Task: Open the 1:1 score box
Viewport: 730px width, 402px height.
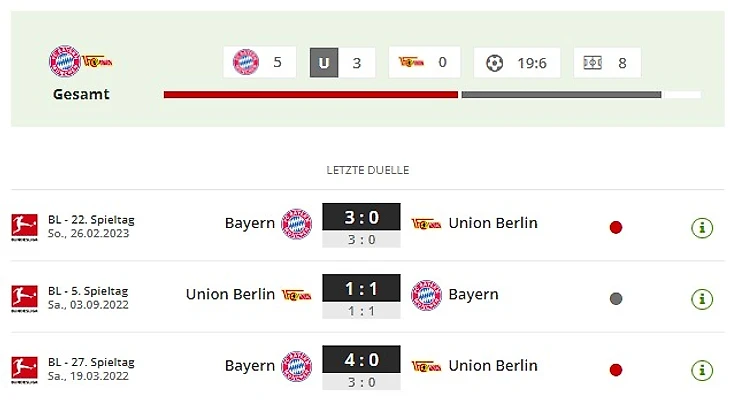Action: pos(361,289)
